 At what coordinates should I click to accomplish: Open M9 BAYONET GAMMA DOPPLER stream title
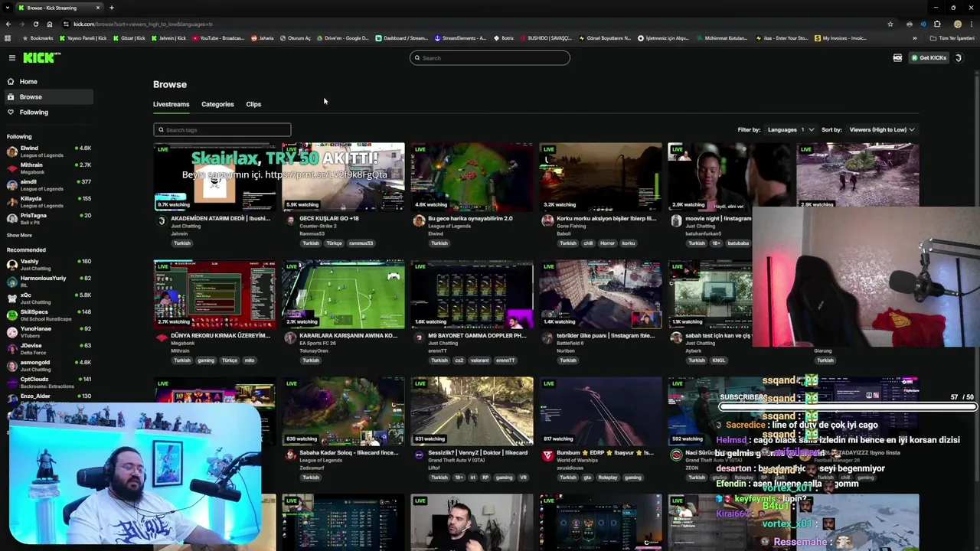point(477,335)
